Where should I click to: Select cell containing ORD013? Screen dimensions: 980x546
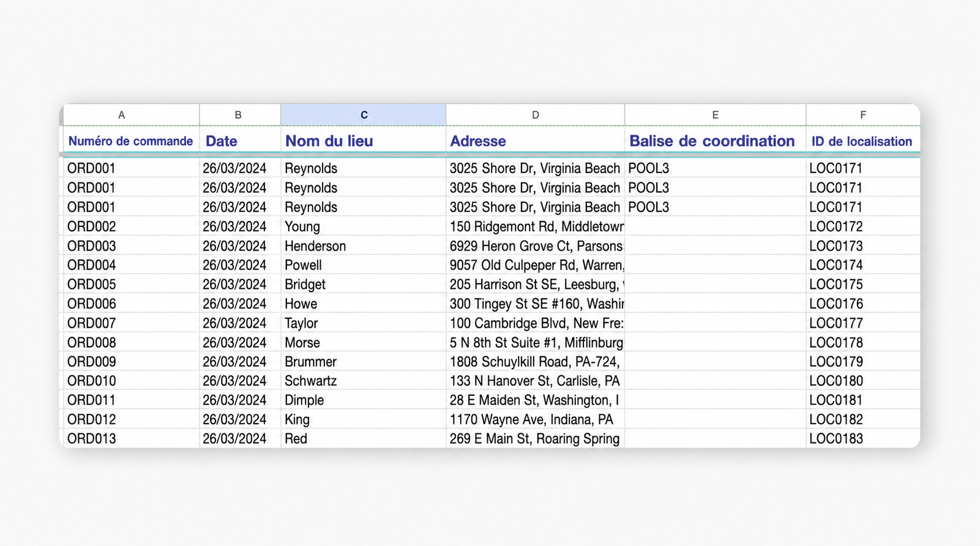(x=131, y=439)
